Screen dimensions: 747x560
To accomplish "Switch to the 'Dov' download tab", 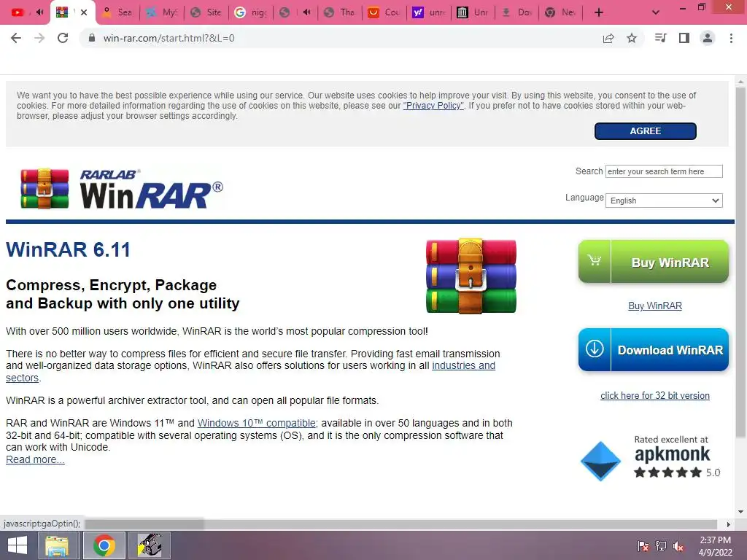I will pyautogui.click(x=519, y=12).
